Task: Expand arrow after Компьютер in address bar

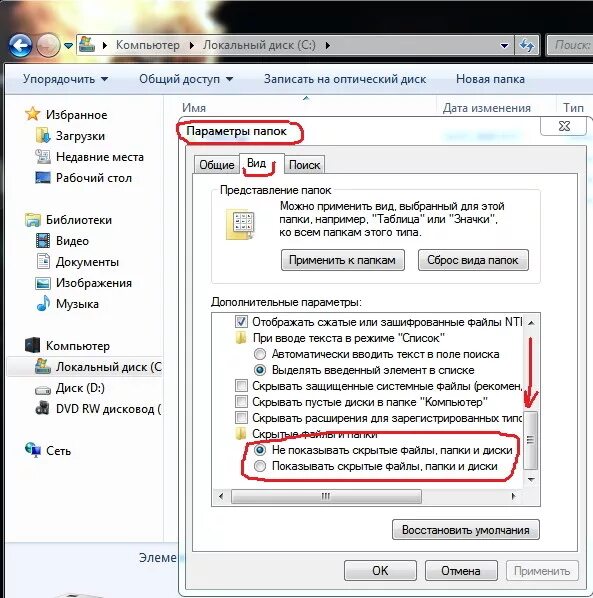Action: 192,45
